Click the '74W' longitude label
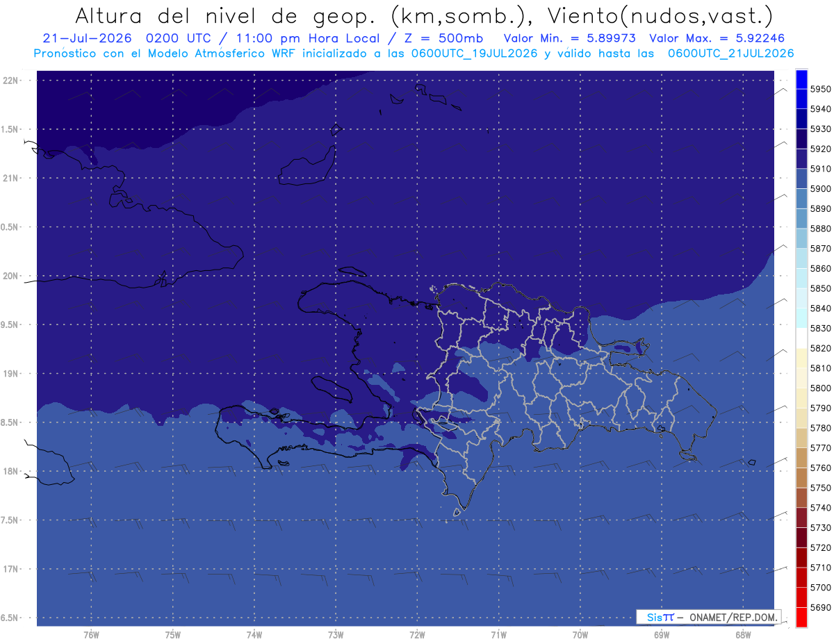Screen dimensions: 834x644 click(x=254, y=635)
